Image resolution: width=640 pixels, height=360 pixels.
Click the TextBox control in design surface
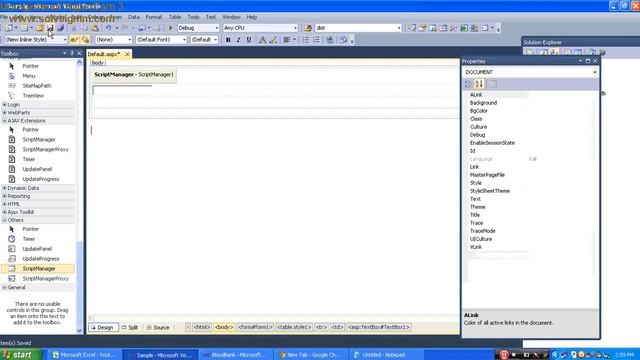[x=122, y=90]
